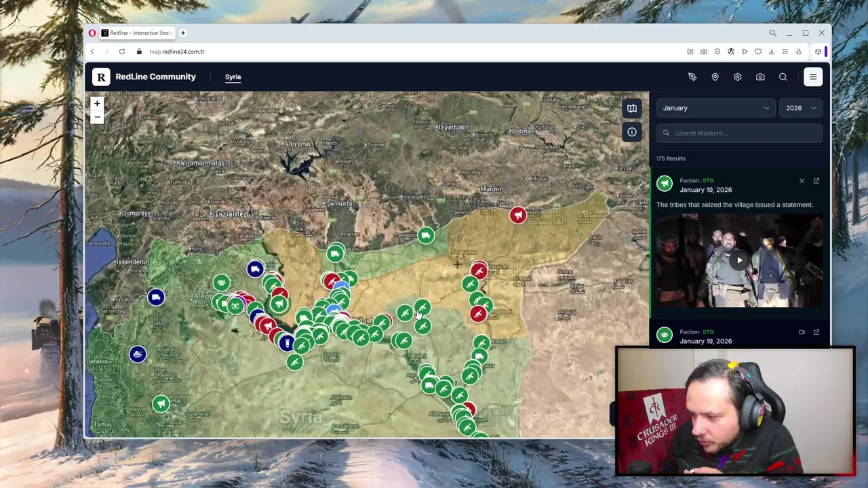This screenshot has height=488, width=868.
Task: Open the hamburger menu button
Action: (x=813, y=77)
